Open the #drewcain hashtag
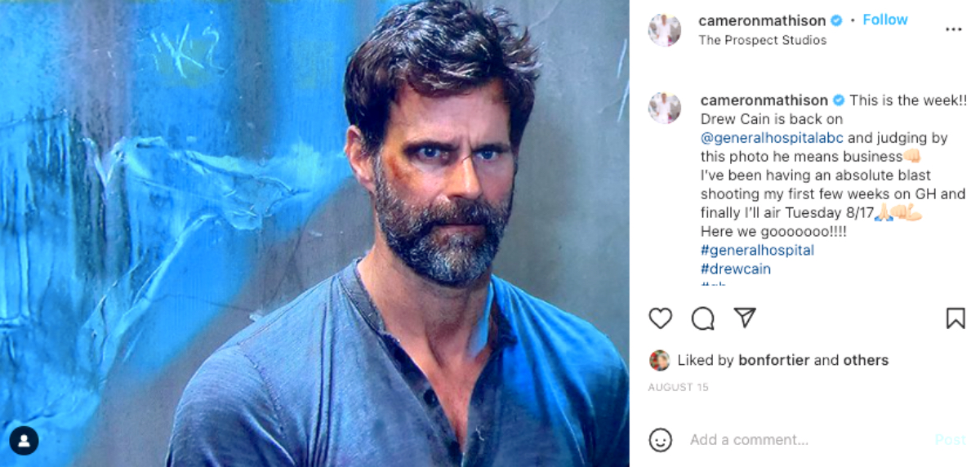The image size is (980, 467). click(735, 269)
